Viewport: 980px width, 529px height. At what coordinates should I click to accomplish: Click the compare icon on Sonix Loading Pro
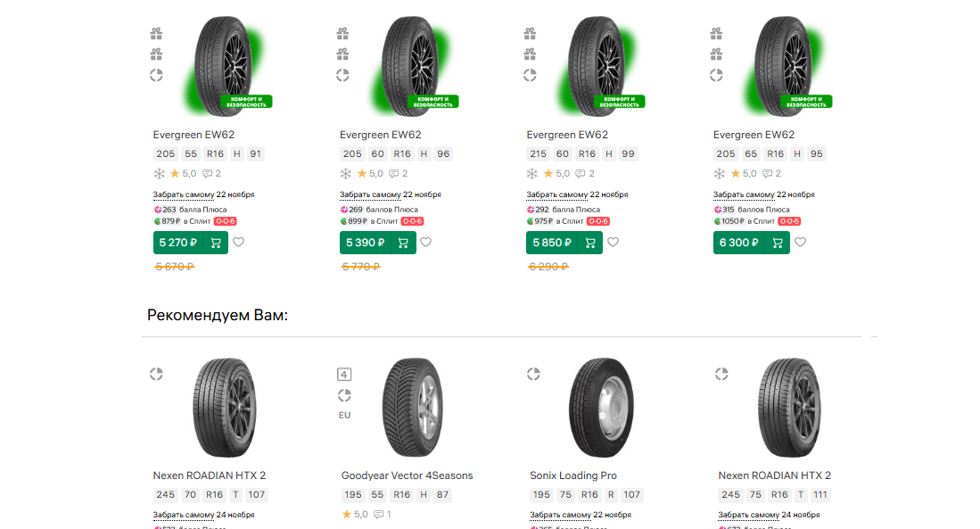tap(534, 375)
